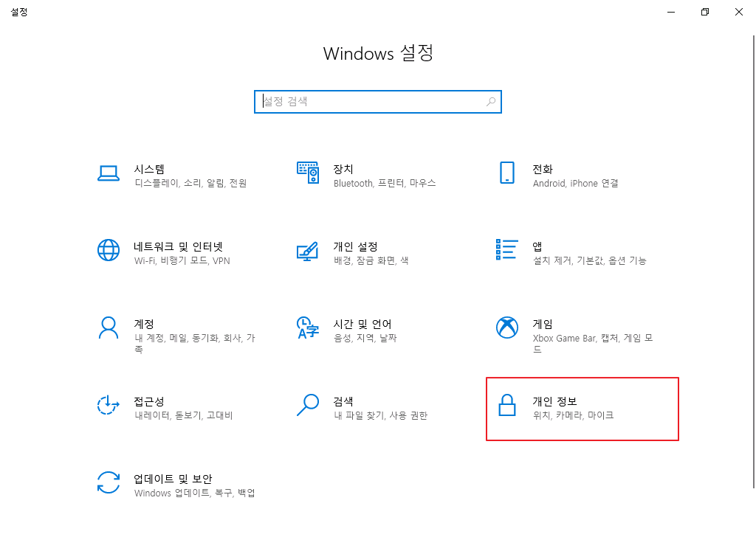Click 설치 제거, 기본값, 옵션 기능 description
Image resolution: width=756 pixels, height=537 pixels.
(x=590, y=260)
